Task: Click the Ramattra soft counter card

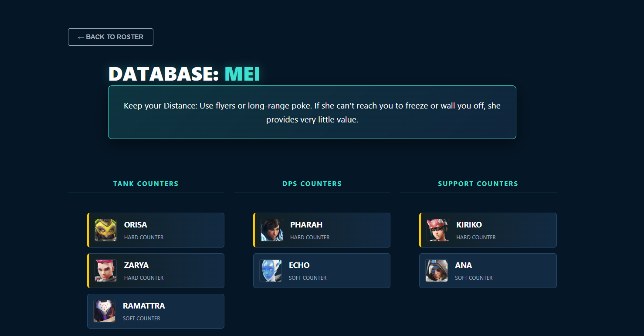Action: [156, 311]
